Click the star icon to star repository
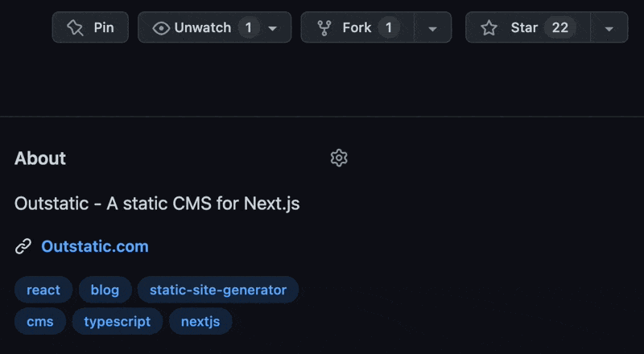This screenshot has width=644, height=354. [489, 27]
